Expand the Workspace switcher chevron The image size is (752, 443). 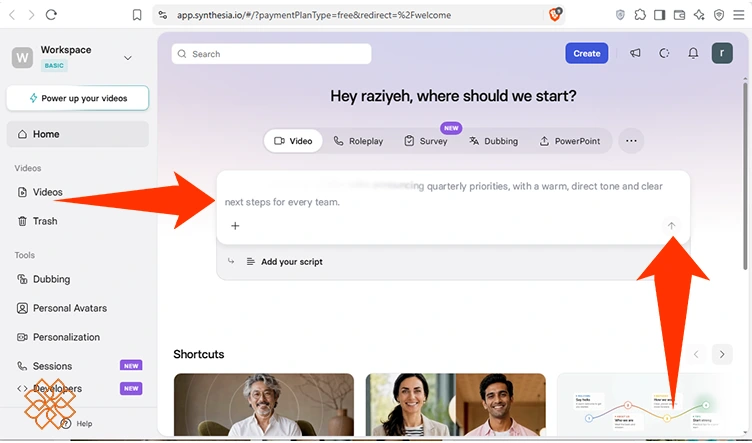tap(128, 58)
